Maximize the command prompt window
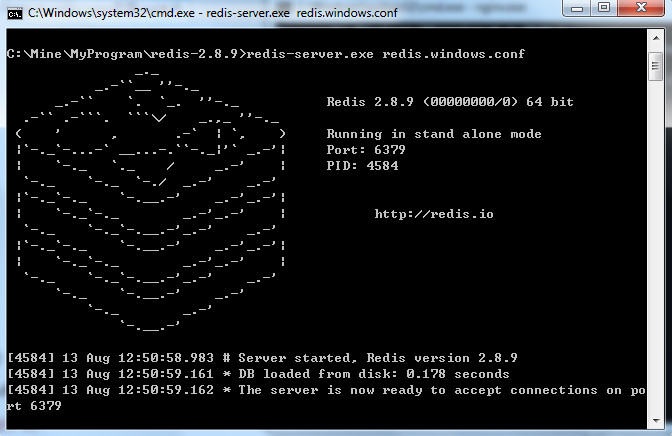This screenshot has height=436, width=672. 604,8
